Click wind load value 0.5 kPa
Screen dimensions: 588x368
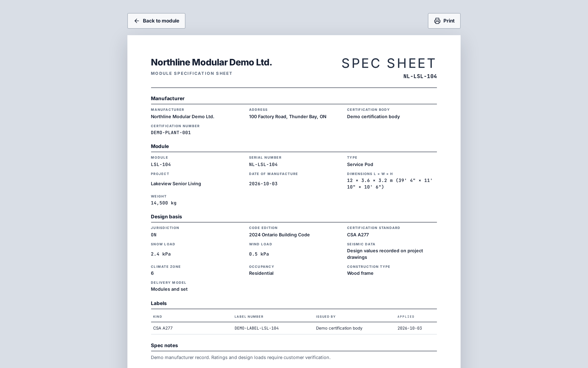click(x=259, y=254)
